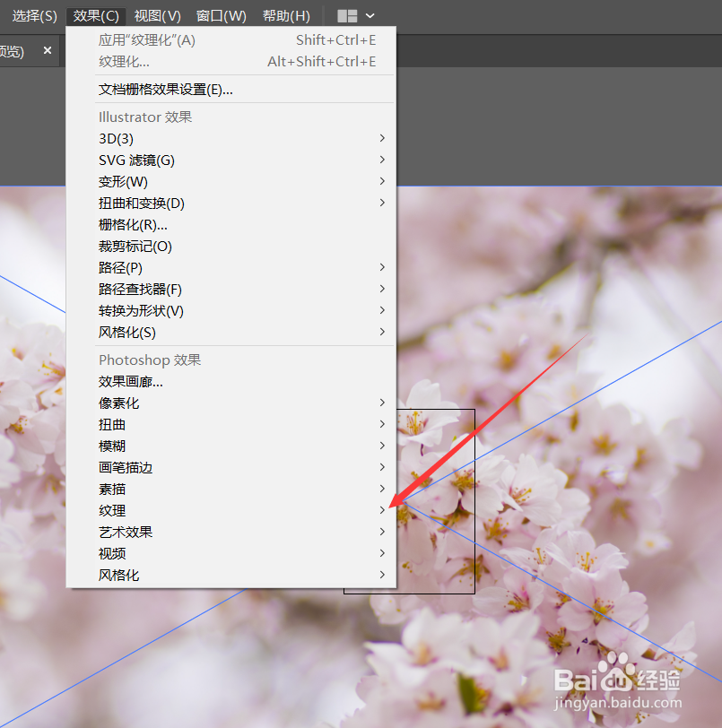Expand the 路径(P) submenu
Image resolution: width=722 pixels, height=728 pixels.
click(231, 267)
